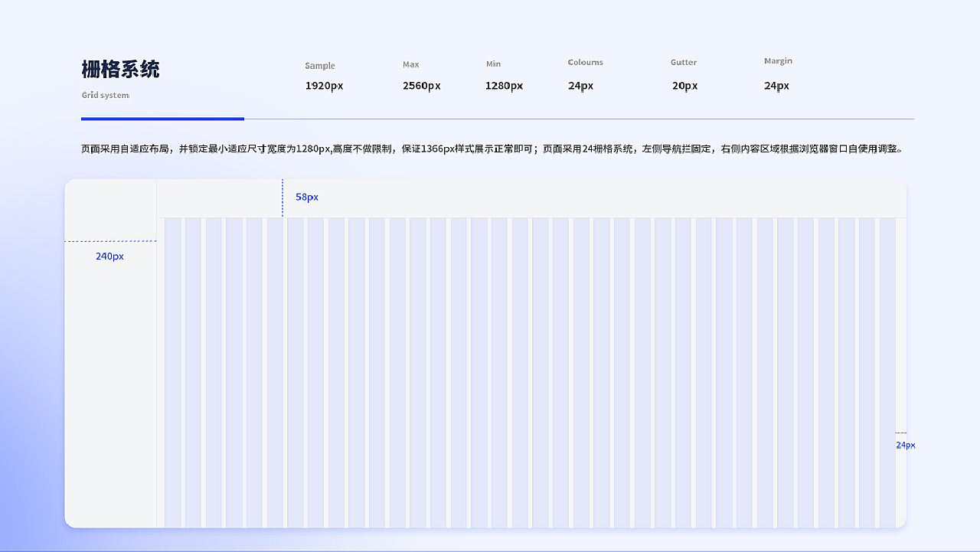This screenshot has height=552, width=980.
Task: Click the 栅格系统 heading
Action: pos(120,69)
